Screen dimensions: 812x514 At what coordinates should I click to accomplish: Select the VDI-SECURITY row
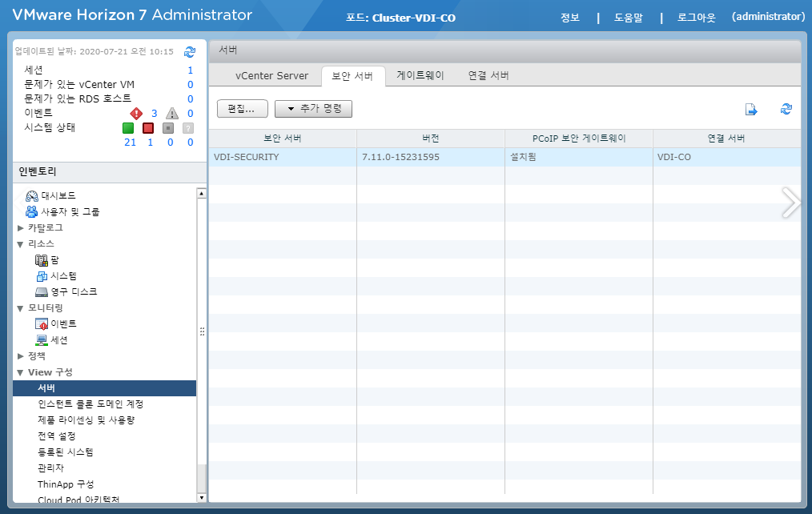pos(505,157)
